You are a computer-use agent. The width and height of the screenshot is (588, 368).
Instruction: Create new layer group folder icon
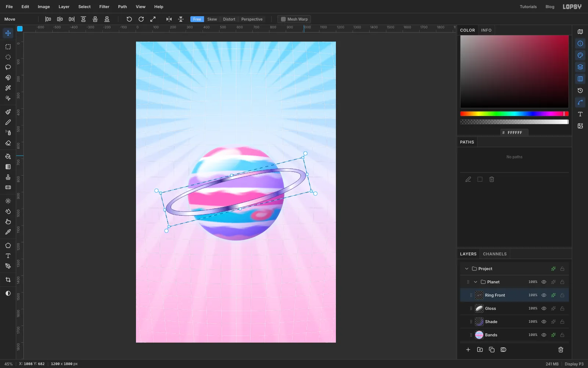click(x=480, y=350)
